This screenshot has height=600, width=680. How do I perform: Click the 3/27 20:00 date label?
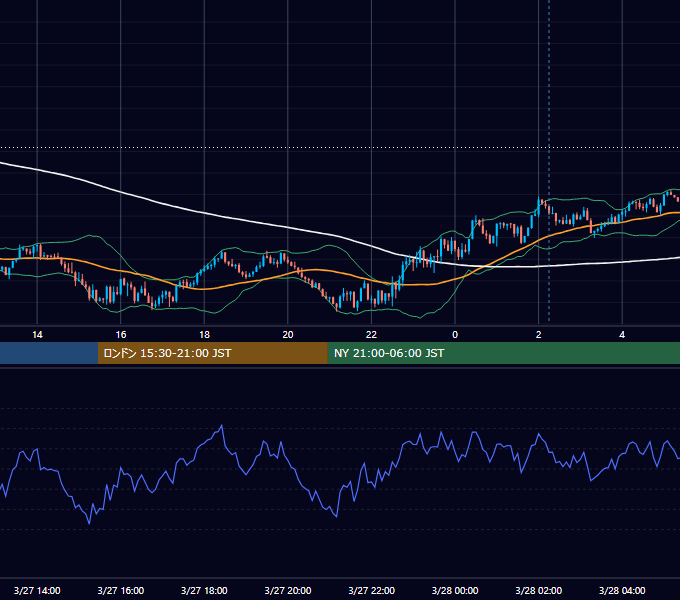click(288, 590)
